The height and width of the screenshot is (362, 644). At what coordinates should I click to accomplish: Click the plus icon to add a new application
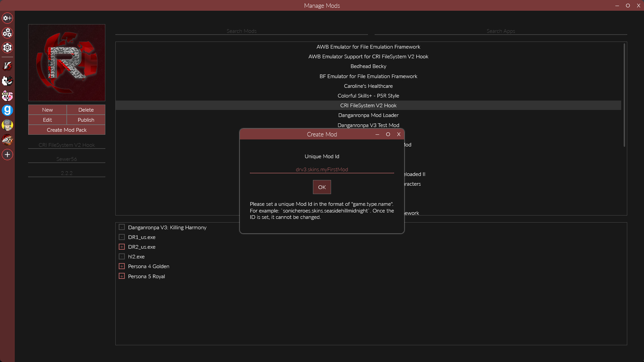(7, 155)
